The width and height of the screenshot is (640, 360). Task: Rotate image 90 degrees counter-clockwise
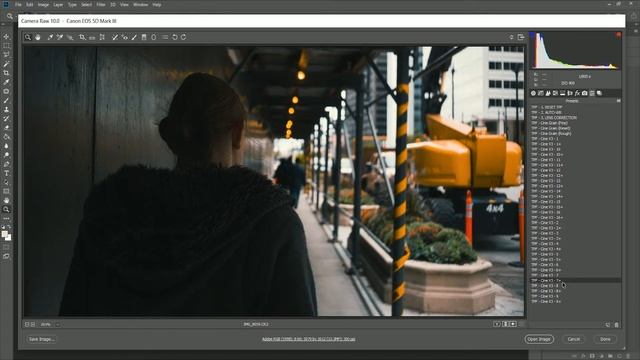tap(175, 37)
